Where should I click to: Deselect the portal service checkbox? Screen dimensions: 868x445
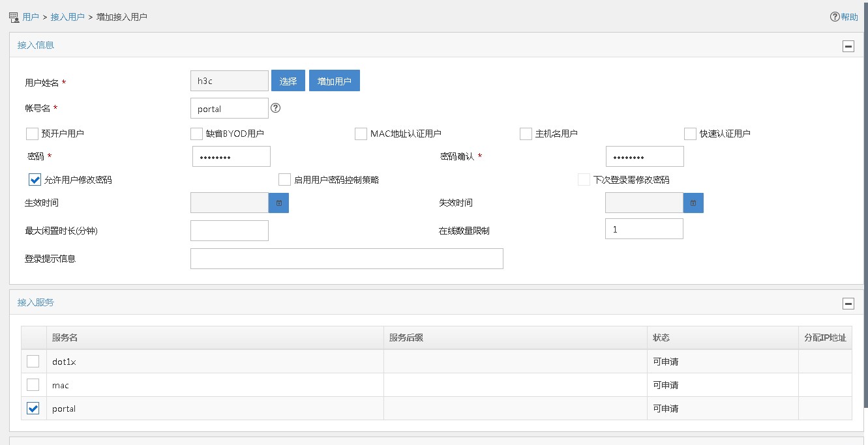[x=33, y=408]
